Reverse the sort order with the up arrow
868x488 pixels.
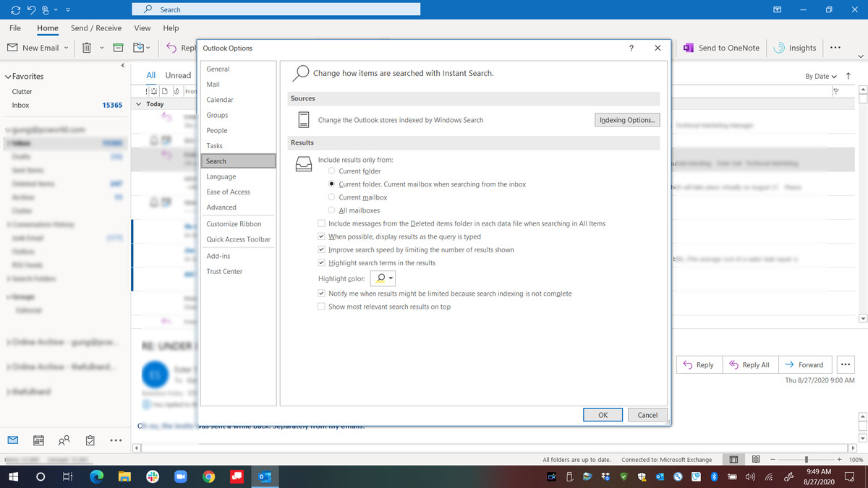pos(848,76)
